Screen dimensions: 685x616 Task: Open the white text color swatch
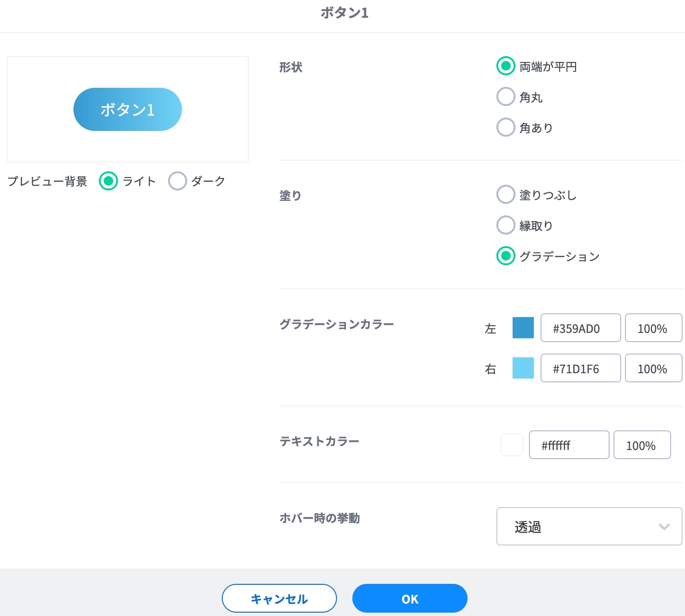[512, 445]
